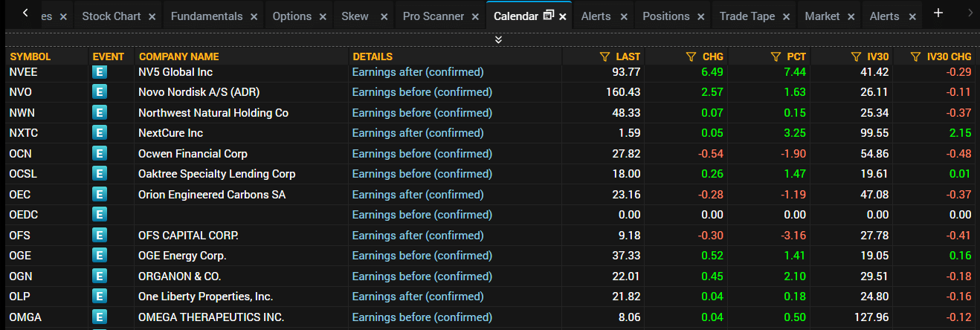Close the Calendar tab
The image size is (980, 330).
click(x=563, y=16)
